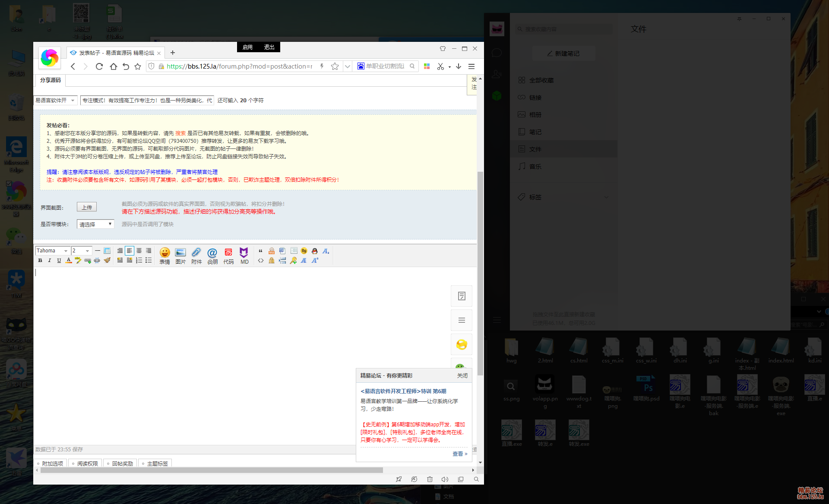Insert an emoticon with the 表情 button

(165, 255)
